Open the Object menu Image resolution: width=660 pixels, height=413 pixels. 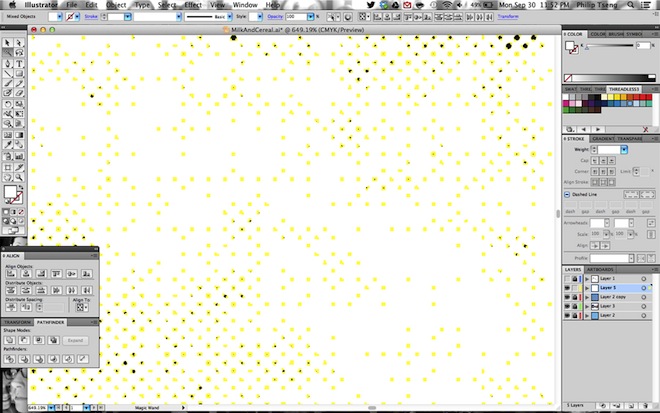(x=116, y=5)
